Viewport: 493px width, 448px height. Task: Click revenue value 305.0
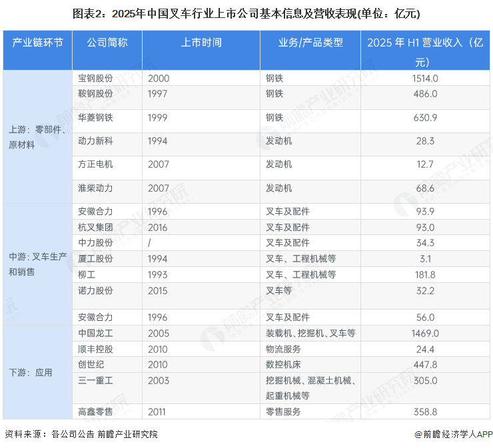pyautogui.click(x=425, y=381)
